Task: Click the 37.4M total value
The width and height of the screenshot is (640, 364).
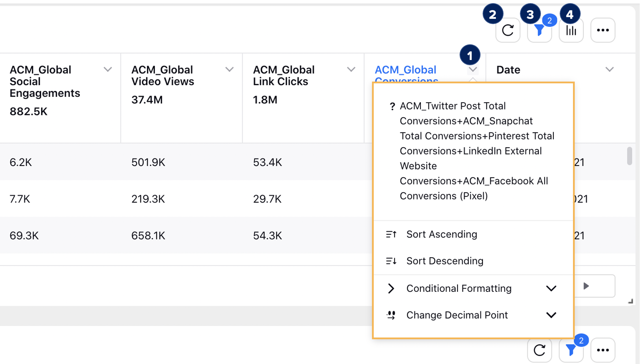Action: pyautogui.click(x=147, y=100)
